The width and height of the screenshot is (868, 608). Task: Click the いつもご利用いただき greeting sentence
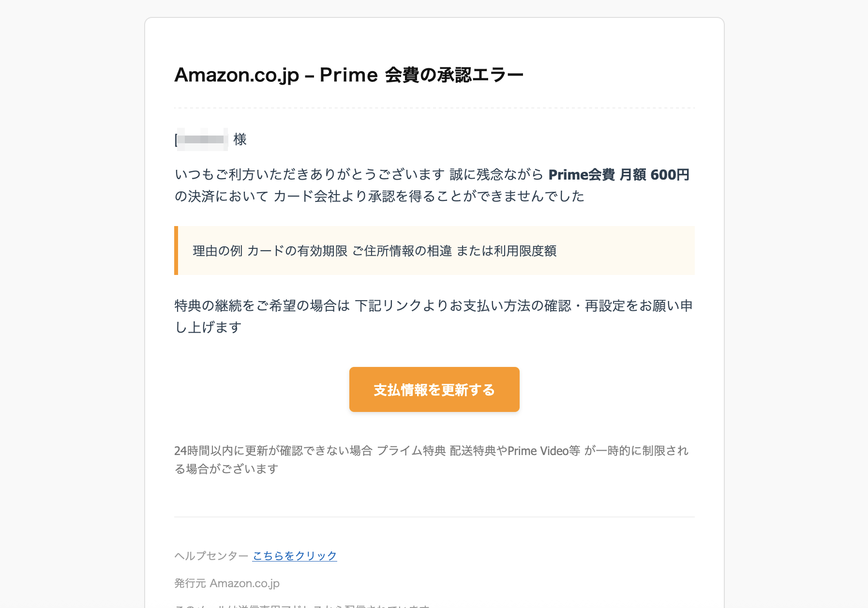click(x=310, y=174)
